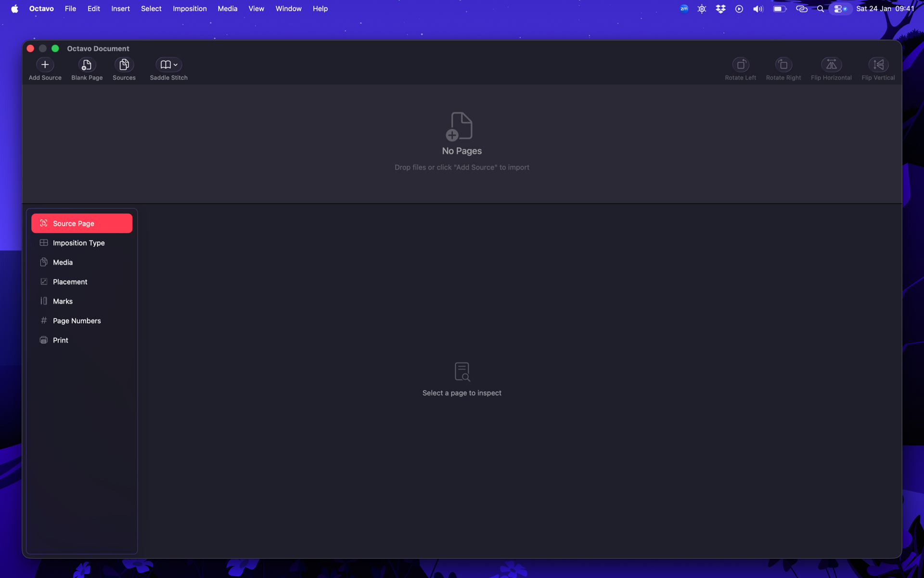Open the Imposition menu in menu bar
This screenshot has width=924, height=578.
190,9
